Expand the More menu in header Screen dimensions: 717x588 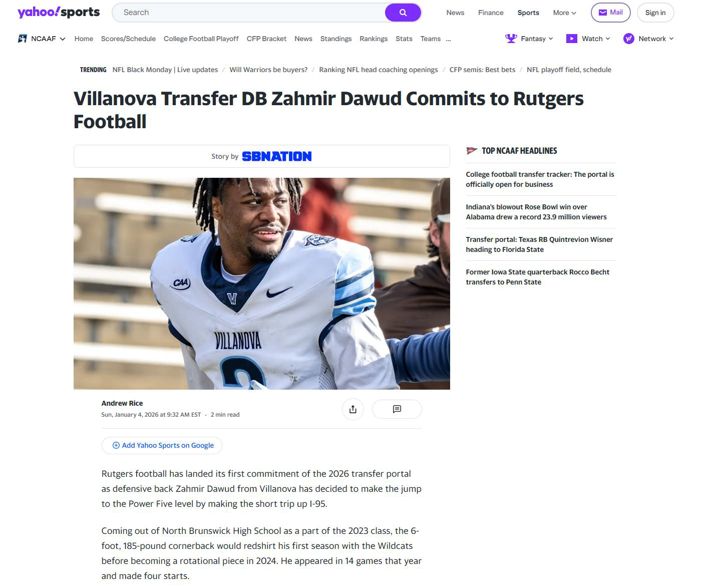(x=564, y=13)
